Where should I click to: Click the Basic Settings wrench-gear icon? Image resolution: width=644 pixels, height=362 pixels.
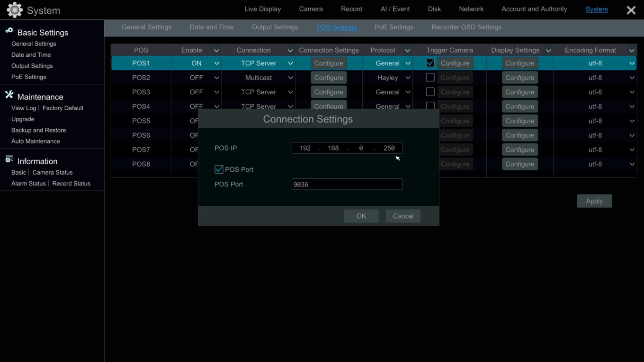9,31
